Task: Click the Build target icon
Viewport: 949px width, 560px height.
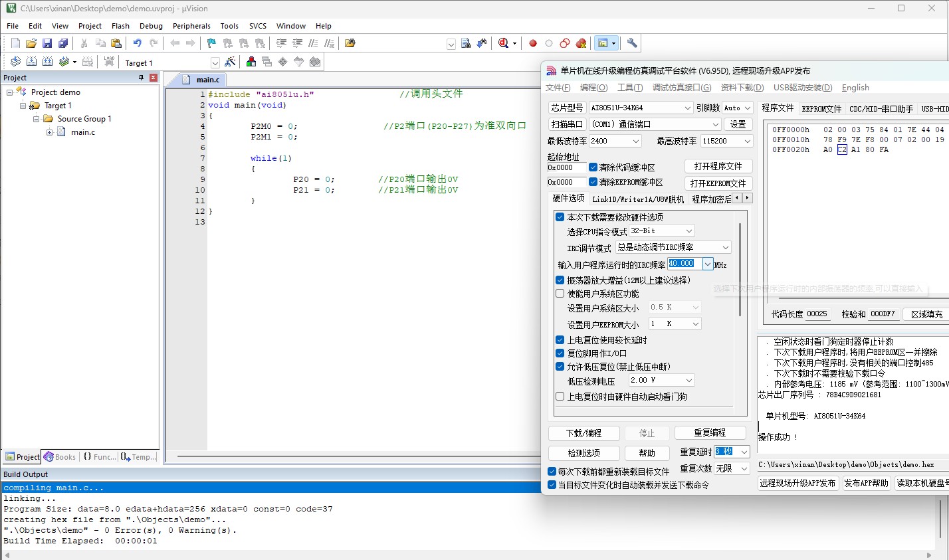Action: (31, 62)
